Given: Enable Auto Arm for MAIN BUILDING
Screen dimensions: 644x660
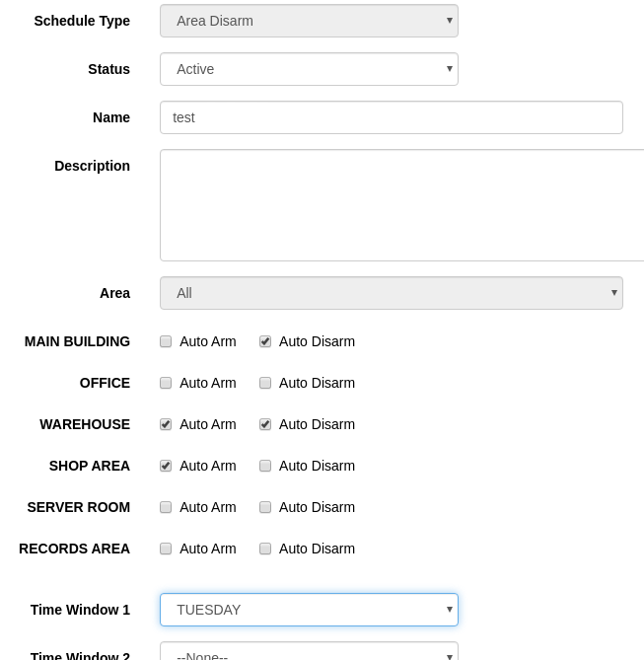Looking at the screenshot, I should coord(166,341).
